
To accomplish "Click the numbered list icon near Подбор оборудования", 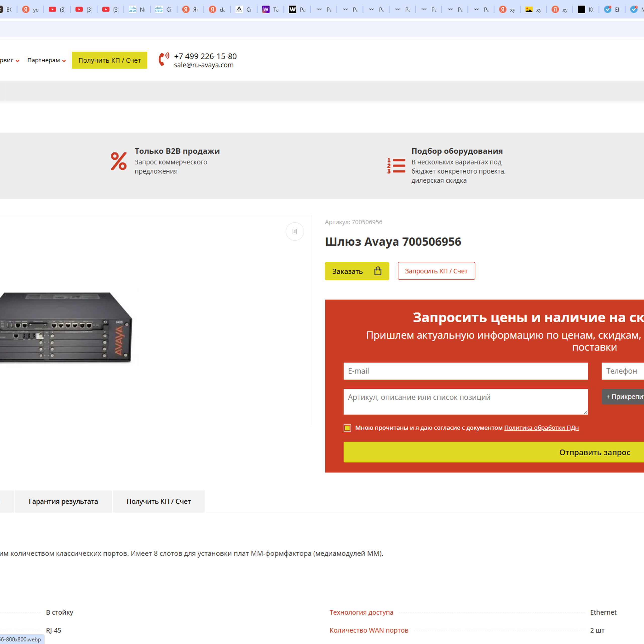I will 396,165.
